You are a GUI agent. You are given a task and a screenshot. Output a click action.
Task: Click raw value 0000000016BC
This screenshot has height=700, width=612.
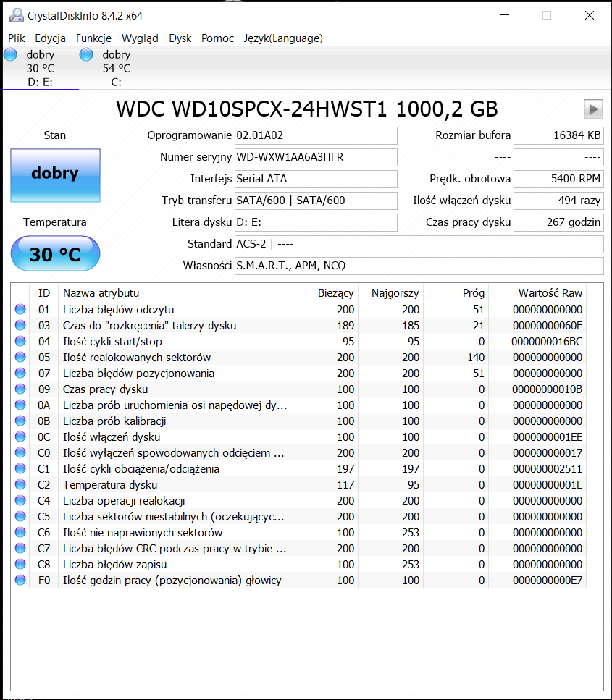tap(547, 342)
